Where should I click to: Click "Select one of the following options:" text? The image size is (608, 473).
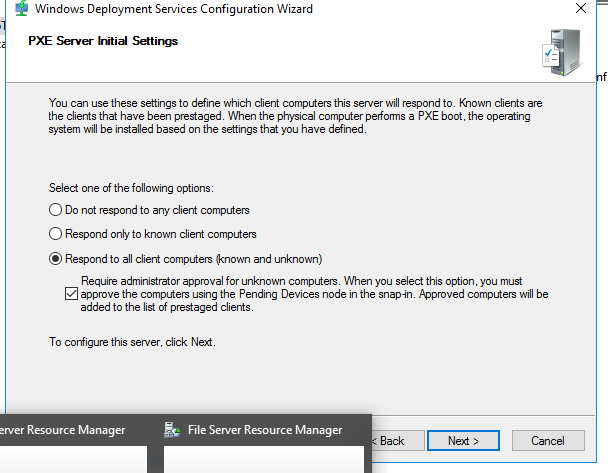tap(131, 188)
